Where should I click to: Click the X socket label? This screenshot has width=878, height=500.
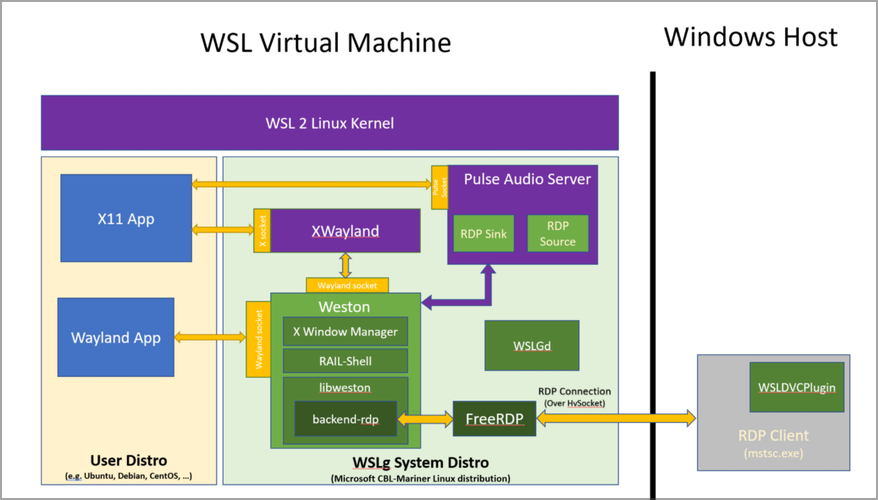coord(262,231)
